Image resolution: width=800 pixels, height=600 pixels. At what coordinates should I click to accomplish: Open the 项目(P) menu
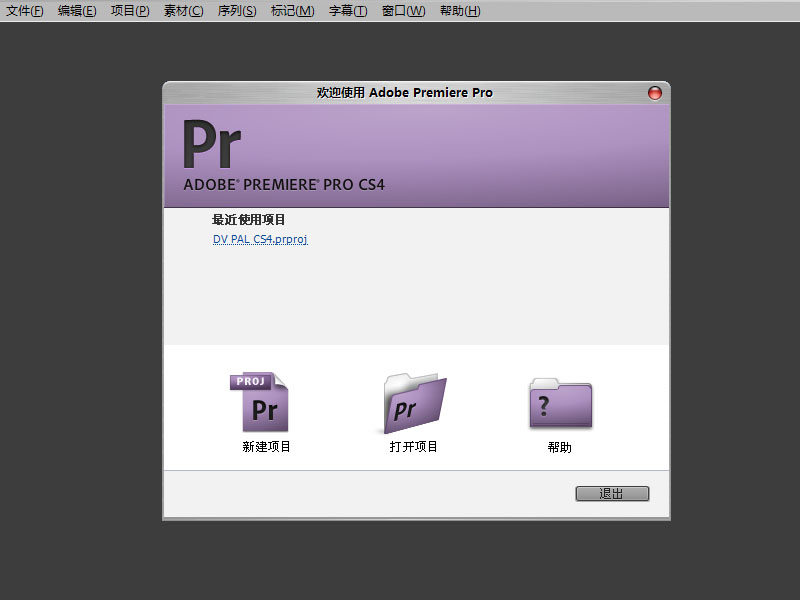point(130,11)
